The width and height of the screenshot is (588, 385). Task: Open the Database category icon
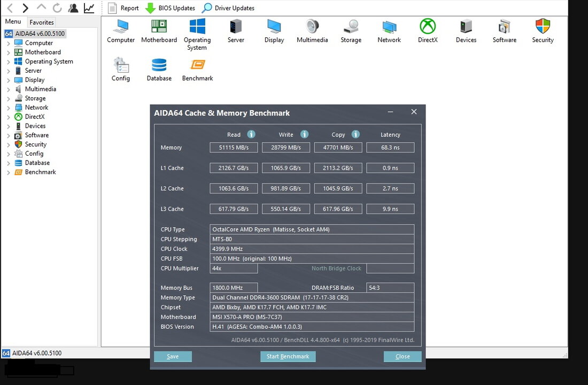159,70
